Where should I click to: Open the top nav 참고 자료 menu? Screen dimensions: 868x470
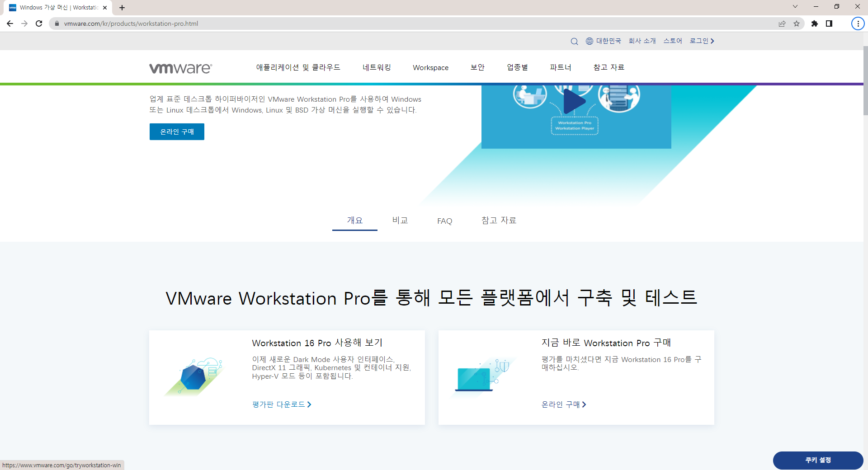tap(609, 67)
